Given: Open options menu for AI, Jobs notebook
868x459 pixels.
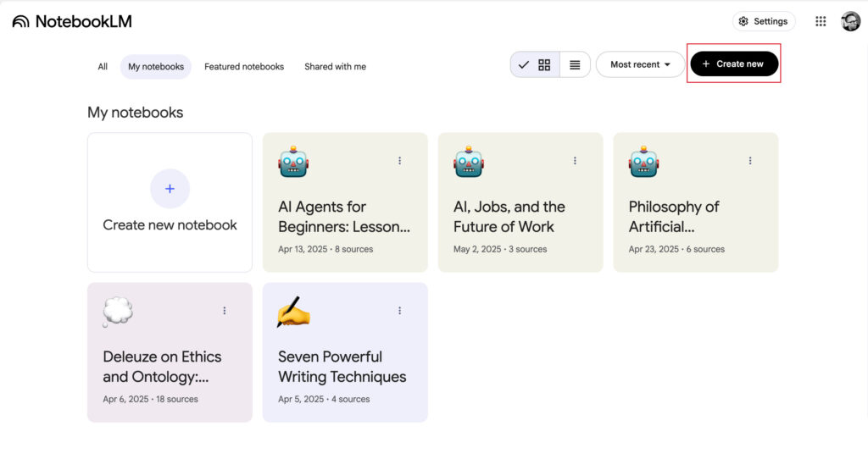Looking at the screenshot, I should pyautogui.click(x=575, y=161).
